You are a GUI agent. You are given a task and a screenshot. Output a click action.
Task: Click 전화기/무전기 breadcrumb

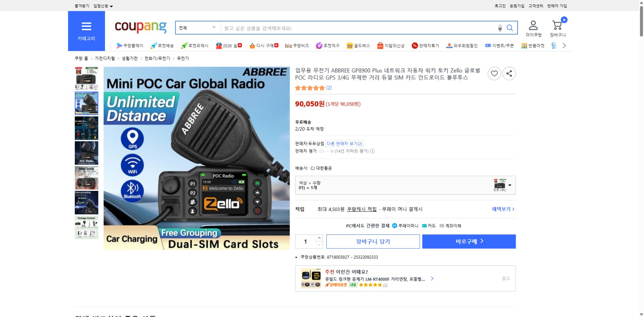tap(157, 58)
